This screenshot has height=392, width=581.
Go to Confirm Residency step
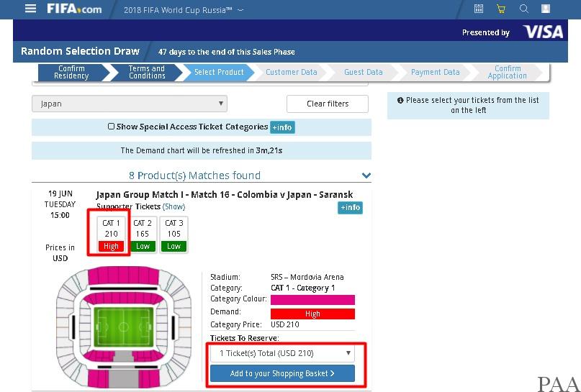tap(71, 72)
